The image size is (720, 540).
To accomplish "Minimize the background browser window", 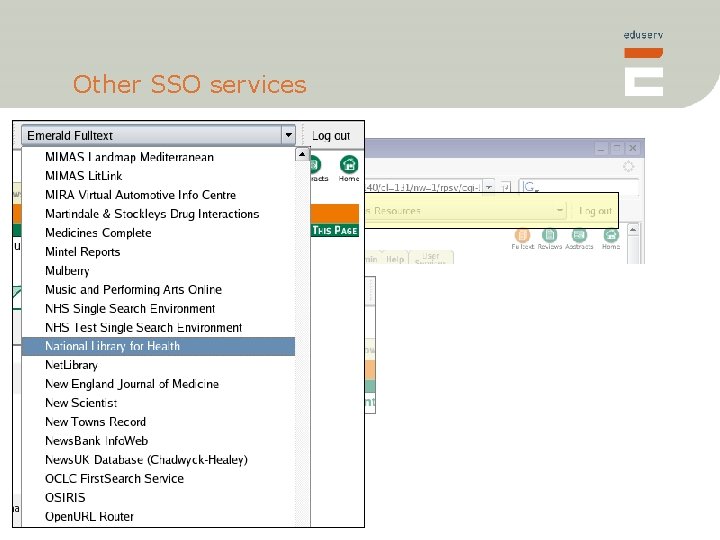I will coord(601,148).
